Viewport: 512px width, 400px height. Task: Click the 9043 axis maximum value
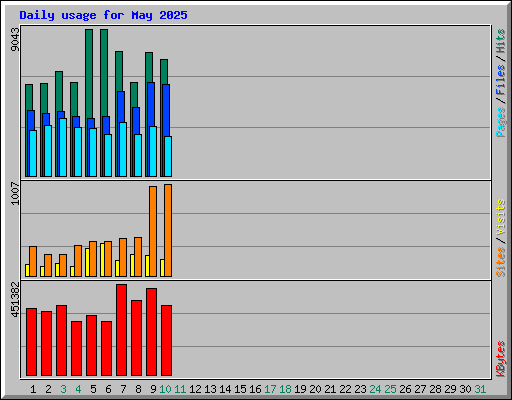click(x=15, y=40)
